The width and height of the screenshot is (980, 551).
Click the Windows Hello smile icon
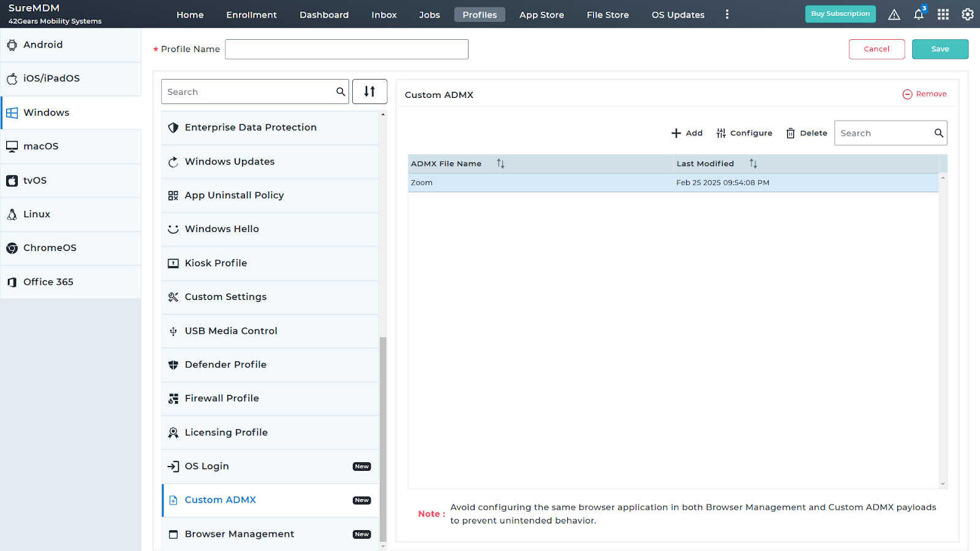173,229
